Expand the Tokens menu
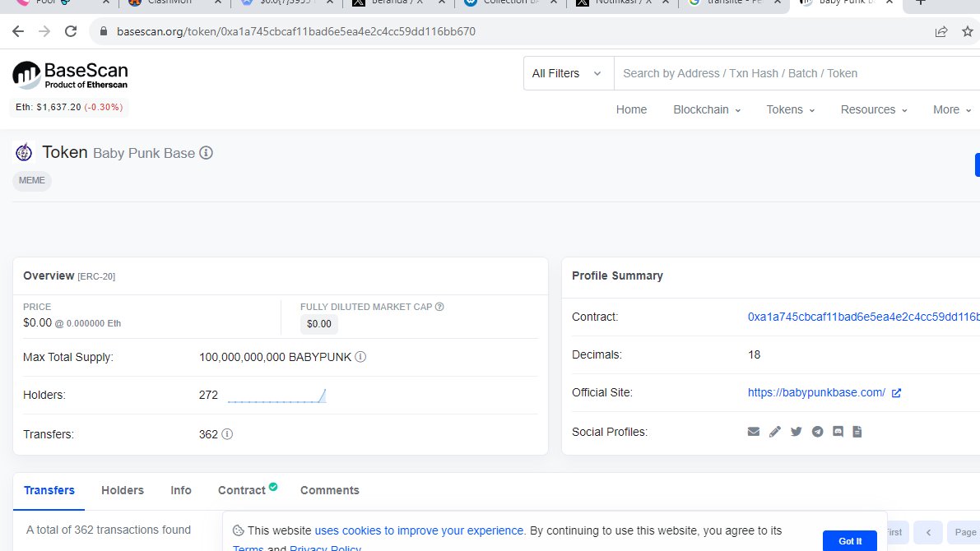Image resolution: width=980 pixels, height=551 pixels. [791, 109]
